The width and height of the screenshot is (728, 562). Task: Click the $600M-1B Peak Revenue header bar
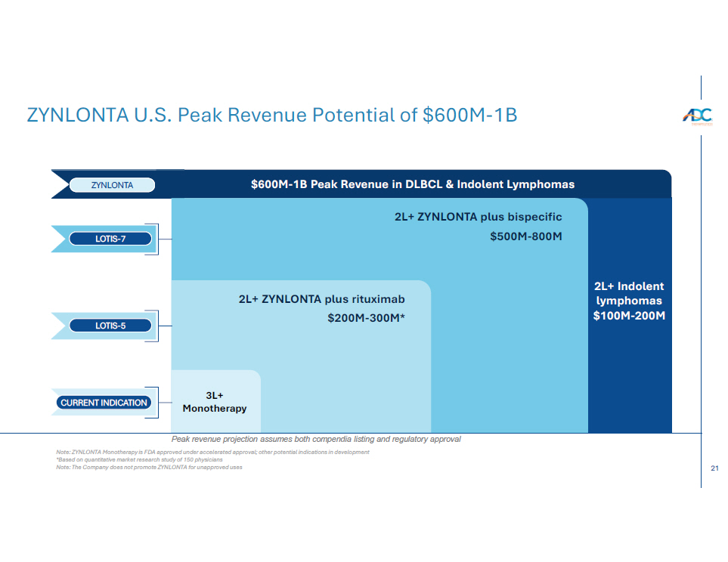(x=413, y=185)
